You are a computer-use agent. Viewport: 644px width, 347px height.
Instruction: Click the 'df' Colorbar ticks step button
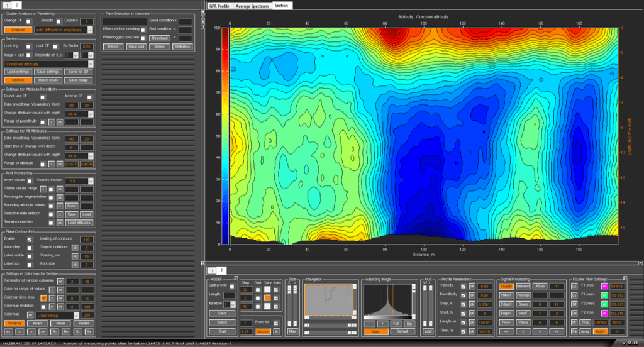pyautogui.click(x=43, y=298)
